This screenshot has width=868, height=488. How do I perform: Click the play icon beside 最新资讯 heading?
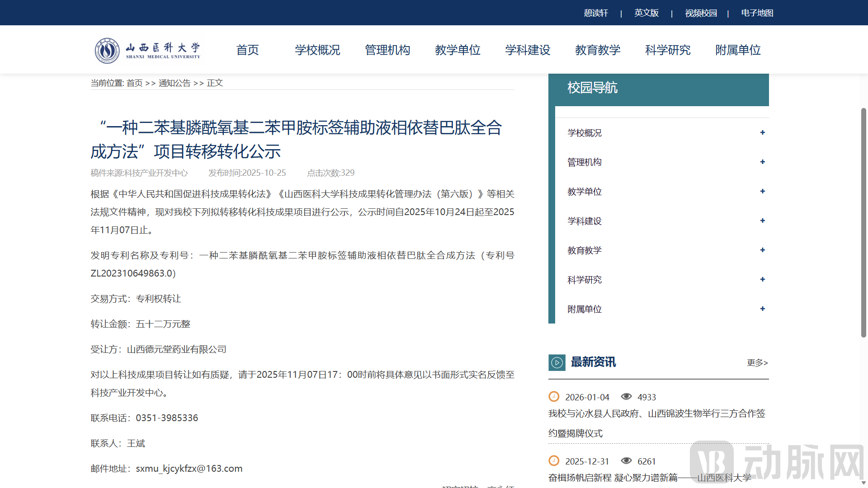point(557,362)
